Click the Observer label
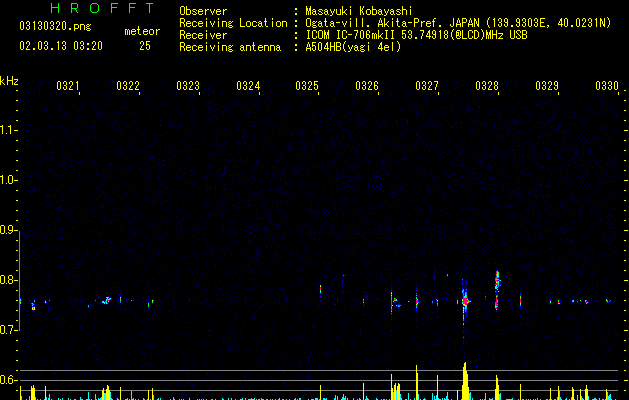 point(203,11)
